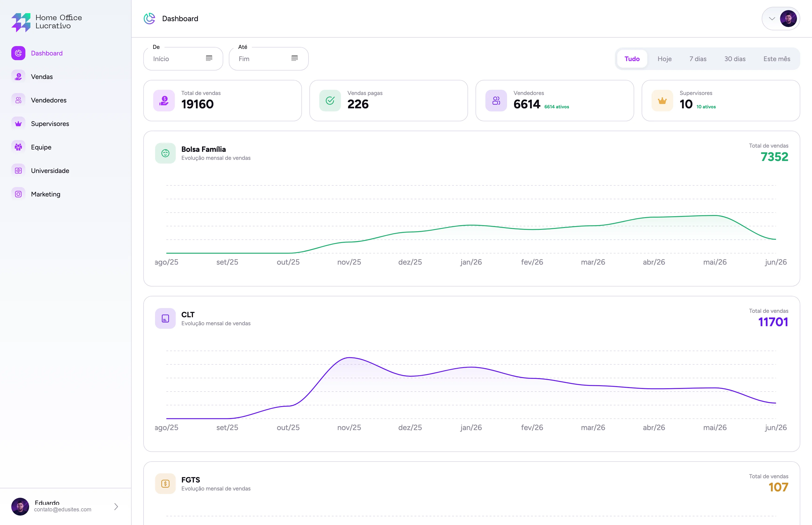Viewport: 812px width, 525px height.
Task: Select the Supervisores crown icon in sidebar
Action: point(18,124)
